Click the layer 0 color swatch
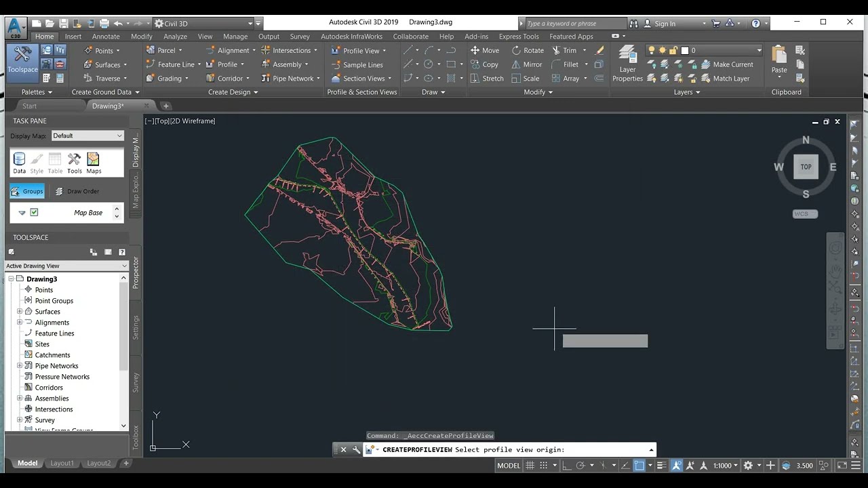Viewport: 868px width, 488px height. tap(685, 50)
